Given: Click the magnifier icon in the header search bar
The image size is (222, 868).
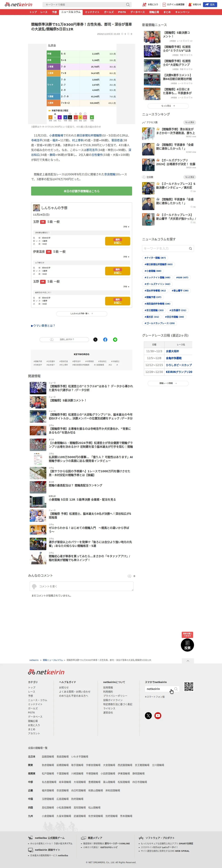Looking at the screenshot, I should (x=128, y=5).
